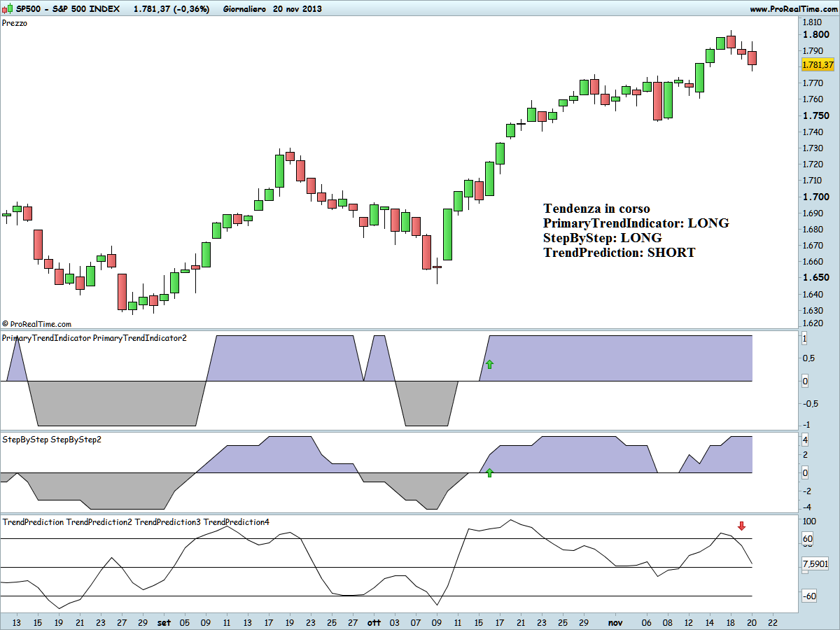840x630 pixels.
Task: Open the www.ProRealTime.com link
Action: [x=793, y=9]
